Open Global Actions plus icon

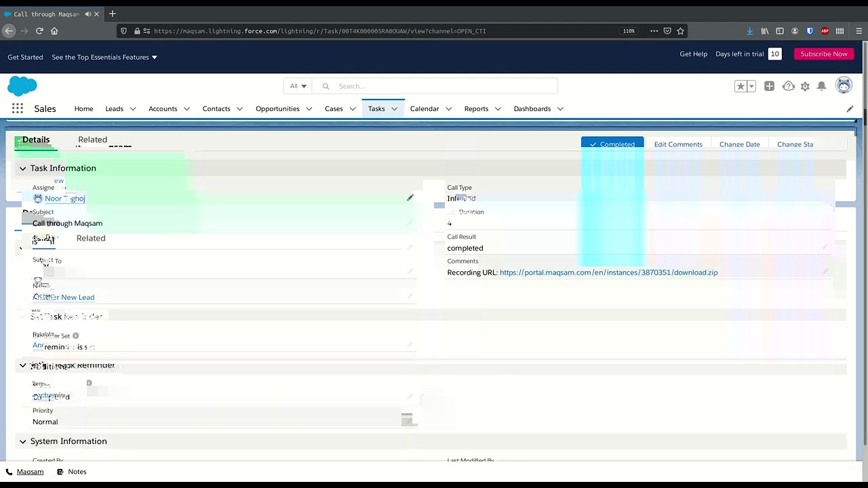tap(769, 86)
